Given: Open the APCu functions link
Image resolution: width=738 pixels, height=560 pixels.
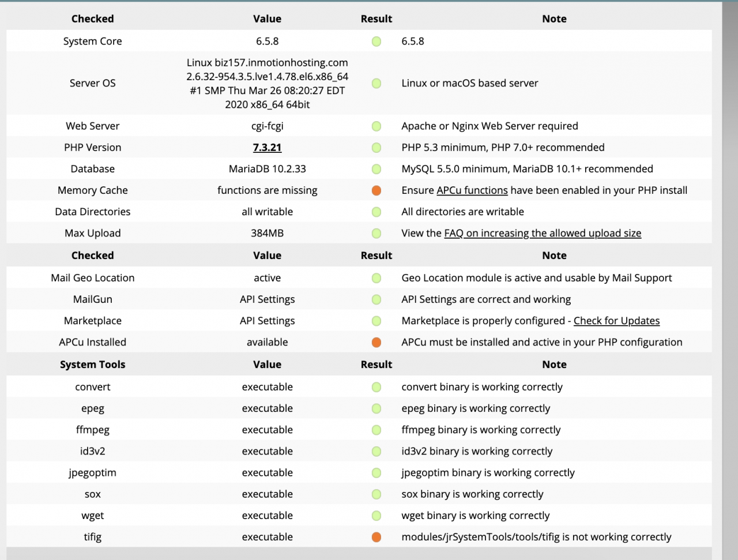Looking at the screenshot, I should coord(472,190).
